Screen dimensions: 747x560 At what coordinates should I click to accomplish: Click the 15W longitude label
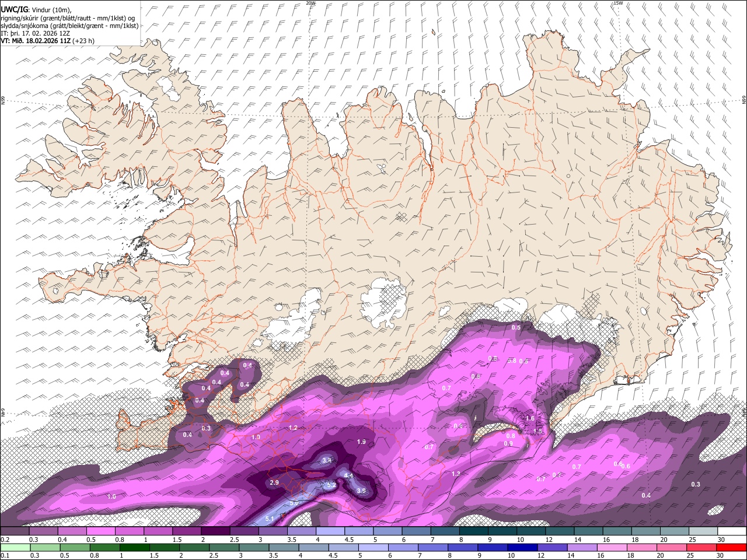click(618, 3)
